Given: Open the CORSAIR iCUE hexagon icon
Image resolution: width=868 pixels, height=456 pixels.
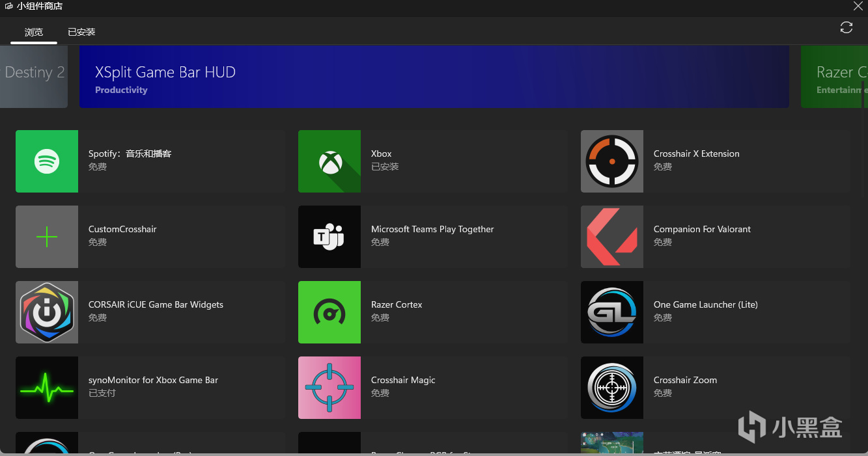Looking at the screenshot, I should point(47,312).
